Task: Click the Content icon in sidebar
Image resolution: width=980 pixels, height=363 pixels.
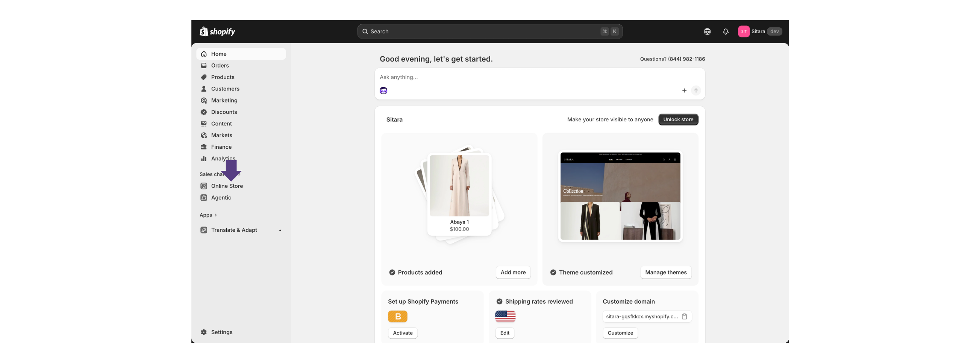Action: 203,124
